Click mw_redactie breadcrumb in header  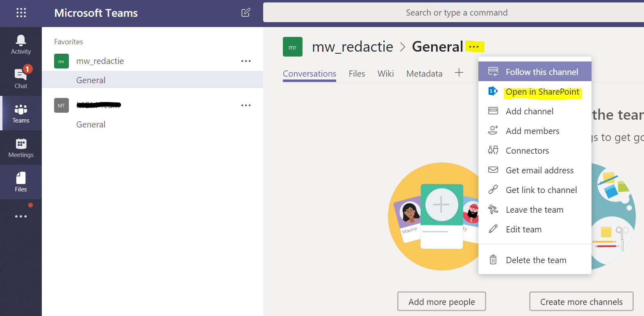point(353,47)
